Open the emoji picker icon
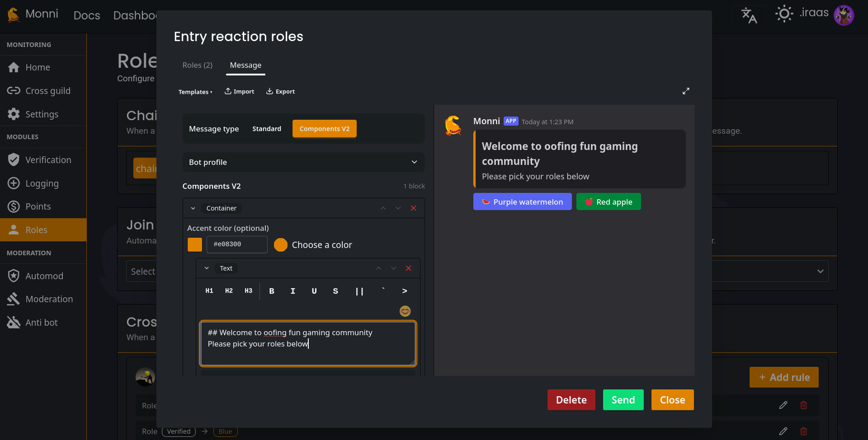This screenshot has height=440, width=868. coord(405,311)
